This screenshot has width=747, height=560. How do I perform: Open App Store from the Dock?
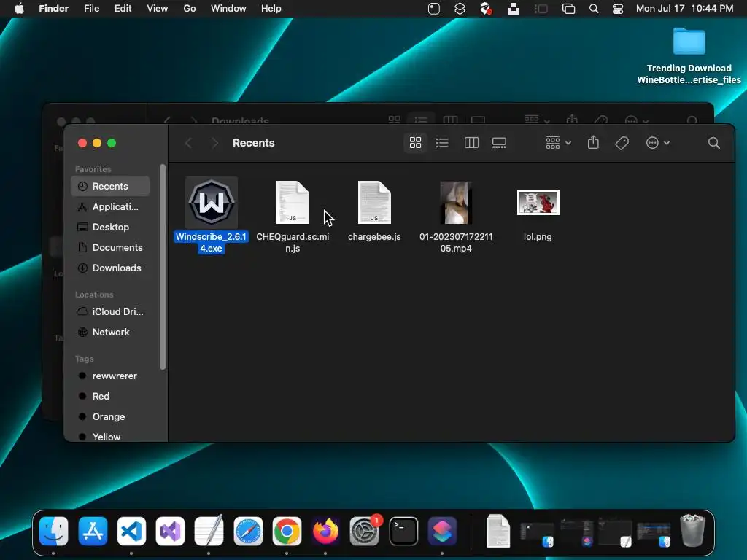[93, 531]
